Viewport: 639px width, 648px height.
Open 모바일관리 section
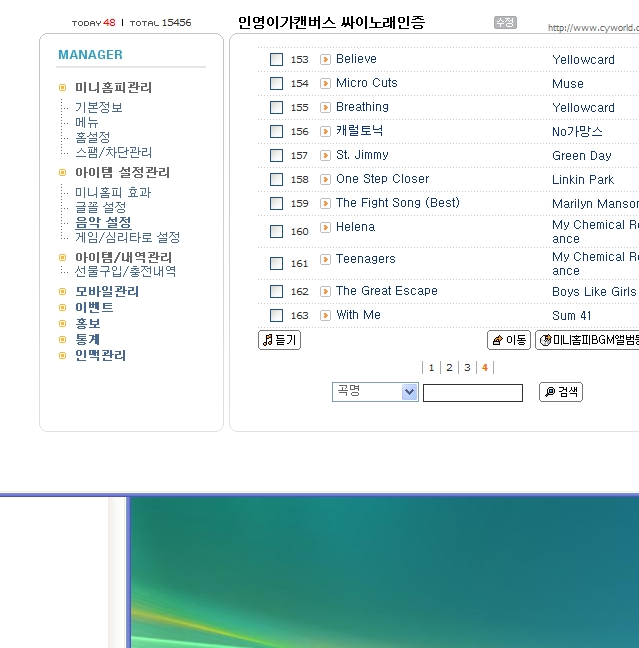pyautogui.click(x=107, y=291)
